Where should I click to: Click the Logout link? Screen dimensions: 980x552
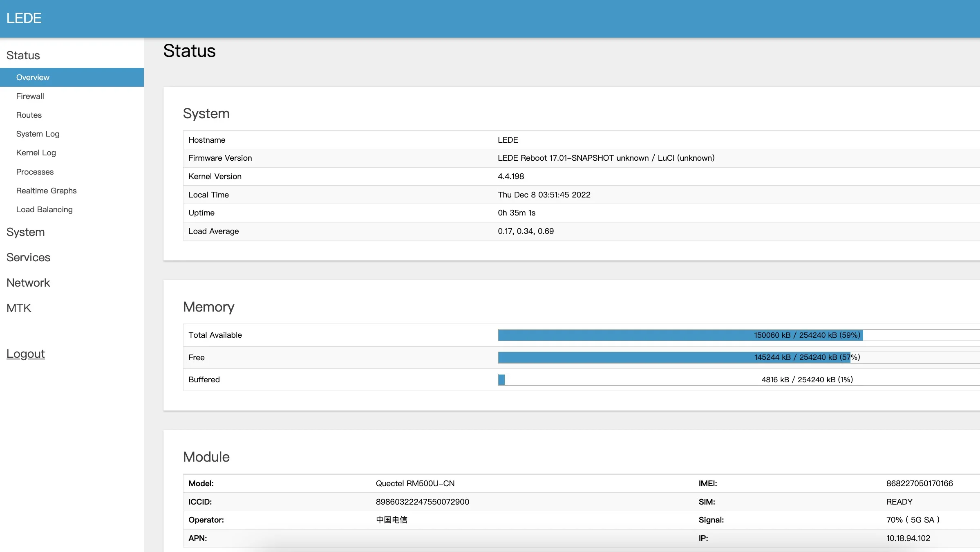[25, 354]
